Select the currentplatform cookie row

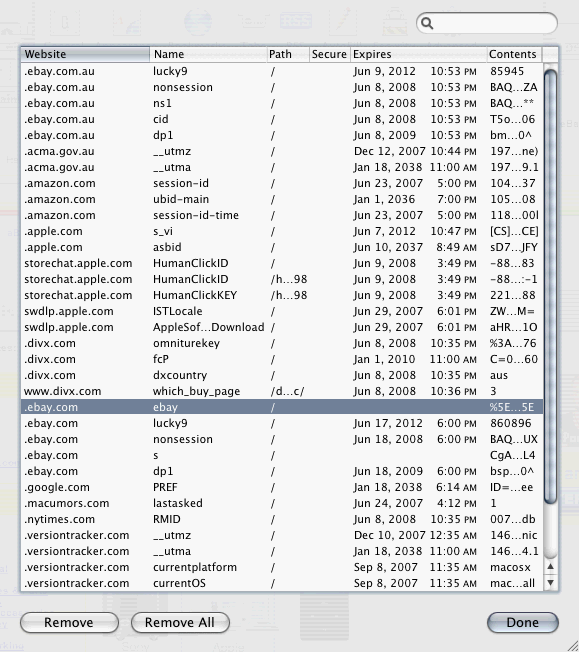pyautogui.click(x=282, y=568)
